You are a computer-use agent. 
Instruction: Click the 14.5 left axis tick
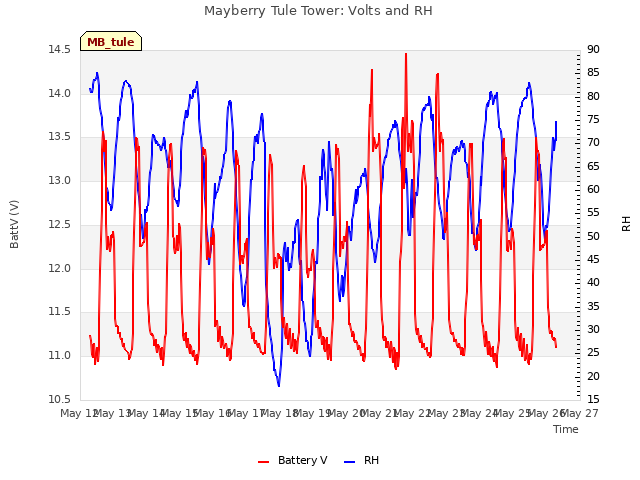59,50
